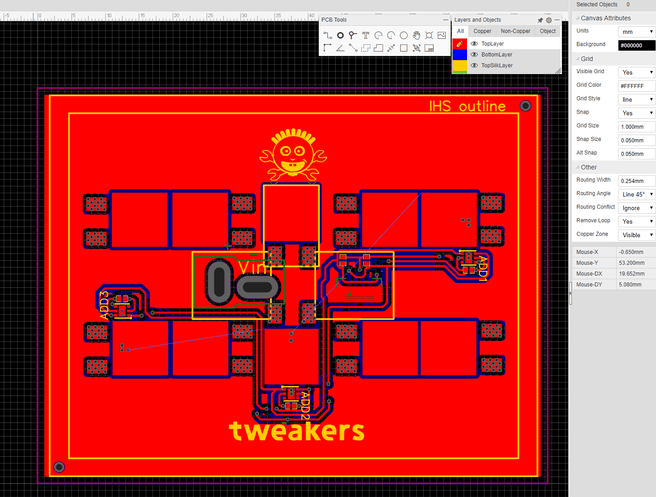Collapse the Other section
This screenshot has height=497, width=656.
point(577,167)
